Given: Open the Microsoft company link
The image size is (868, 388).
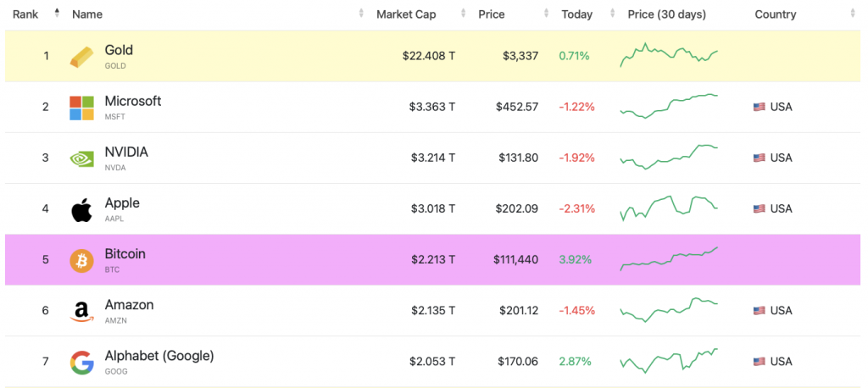Looking at the screenshot, I should [x=133, y=102].
